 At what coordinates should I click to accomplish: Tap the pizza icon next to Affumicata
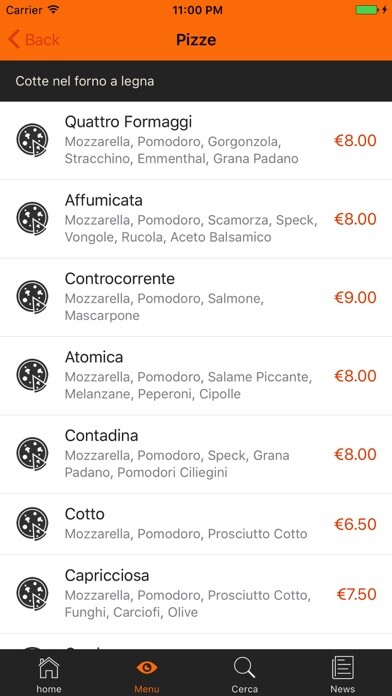click(32, 219)
